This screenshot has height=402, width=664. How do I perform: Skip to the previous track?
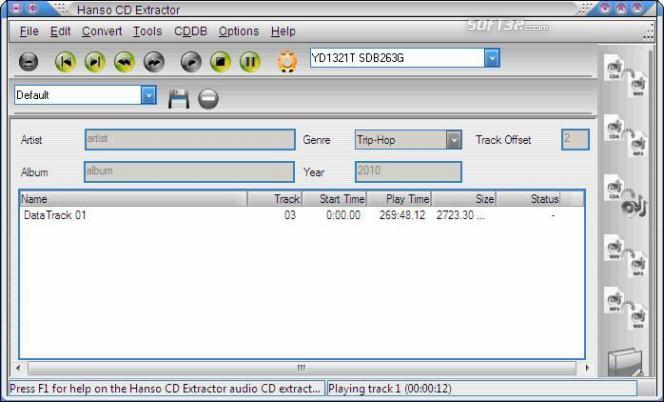pos(65,62)
